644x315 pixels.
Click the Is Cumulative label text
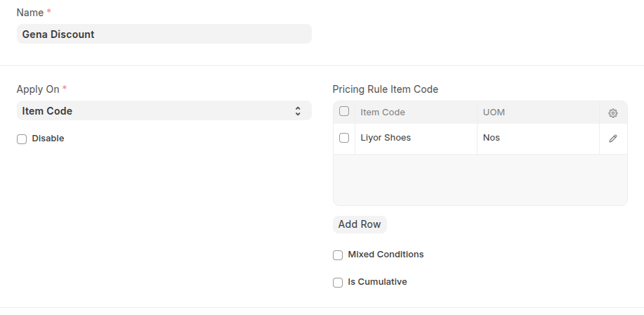tap(377, 282)
